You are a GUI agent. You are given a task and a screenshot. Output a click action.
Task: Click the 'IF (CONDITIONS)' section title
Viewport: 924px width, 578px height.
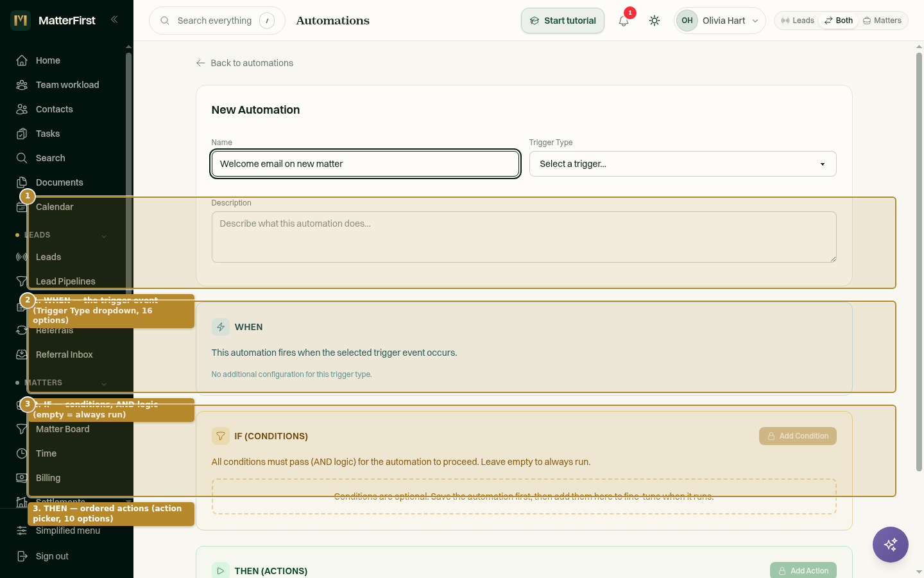click(271, 436)
